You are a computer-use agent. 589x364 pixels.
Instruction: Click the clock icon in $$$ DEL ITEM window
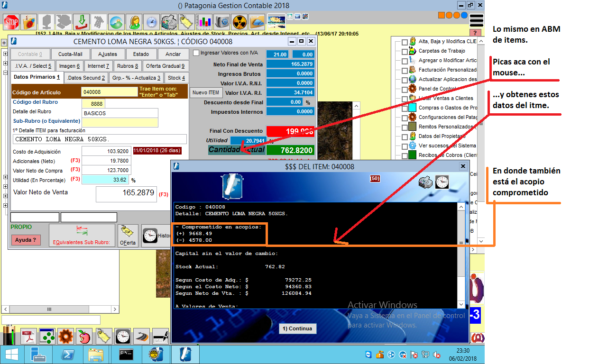pyautogui.click(x=442, y=182)
